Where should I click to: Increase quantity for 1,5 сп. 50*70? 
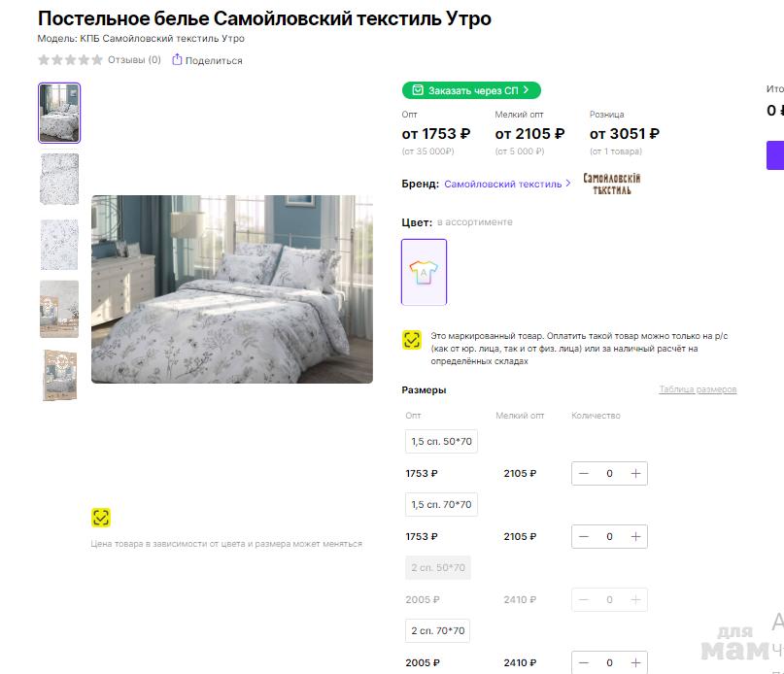point(635,474)
